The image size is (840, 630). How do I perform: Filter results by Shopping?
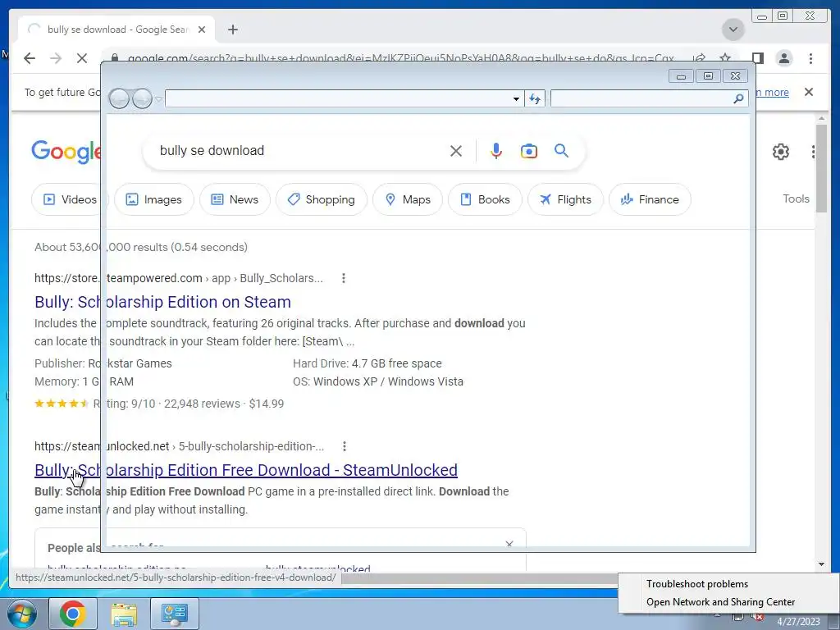[322, 199]
